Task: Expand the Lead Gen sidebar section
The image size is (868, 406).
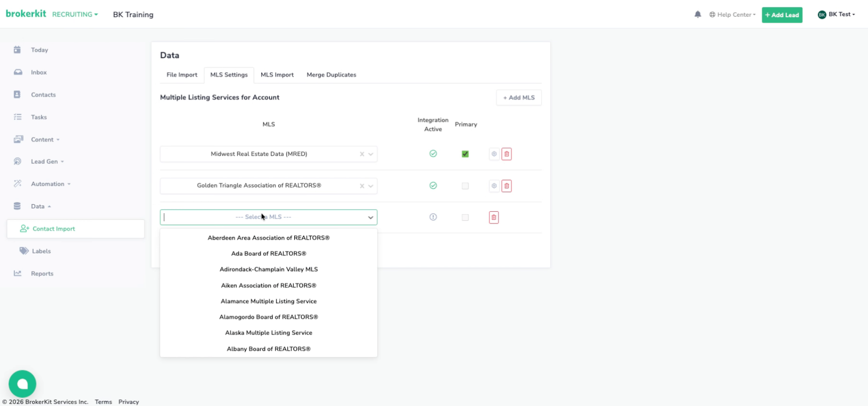Action: [47, 162]
